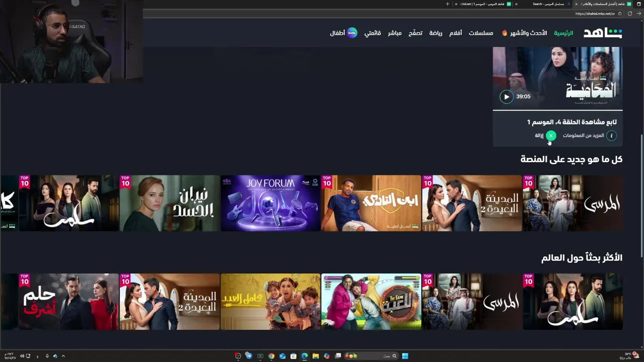Open Microsoft Store from the taskbar
Viewport: 644px width, 362px height.
click(x=293, y=356)
